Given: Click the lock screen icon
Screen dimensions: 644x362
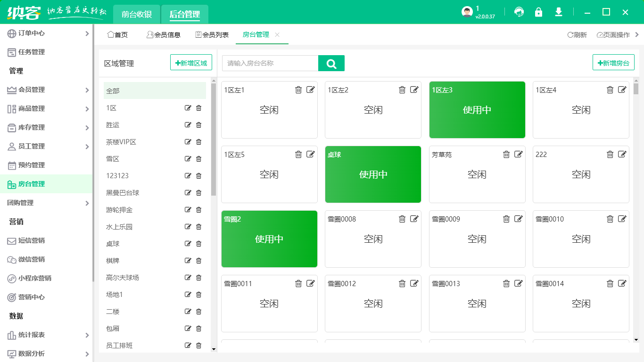Looking at the screenshot, I should 538,12.
